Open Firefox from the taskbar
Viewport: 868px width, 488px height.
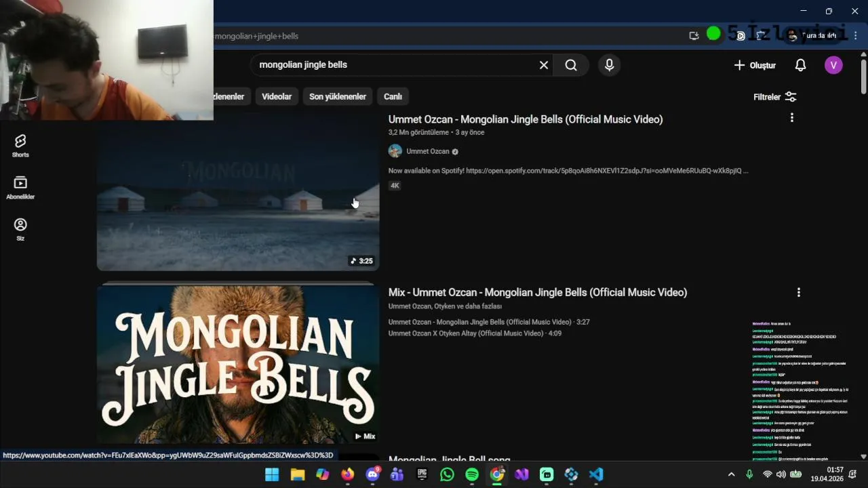click(347, 474)
